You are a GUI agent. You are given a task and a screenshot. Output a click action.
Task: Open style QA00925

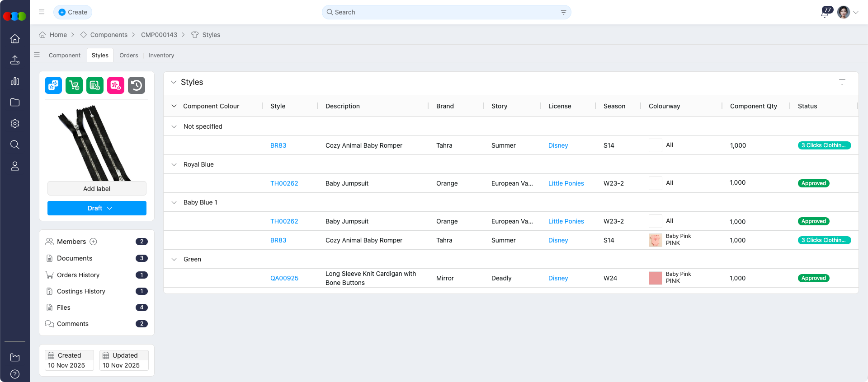point(284,278)
